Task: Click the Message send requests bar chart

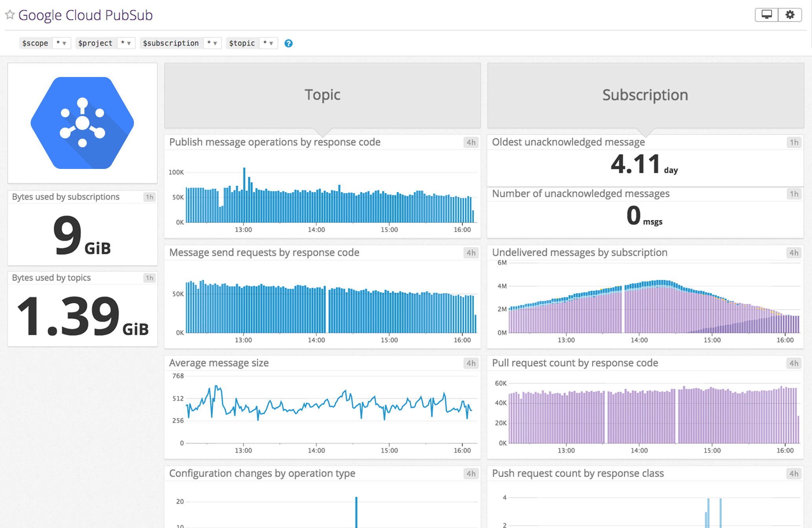Action: pyautogui.click(x=331, y=307)
